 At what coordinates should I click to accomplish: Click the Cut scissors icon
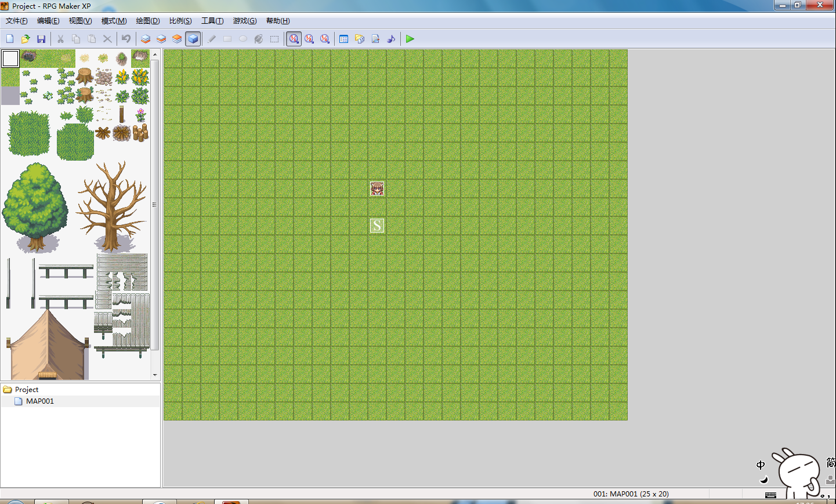point(60,39)
